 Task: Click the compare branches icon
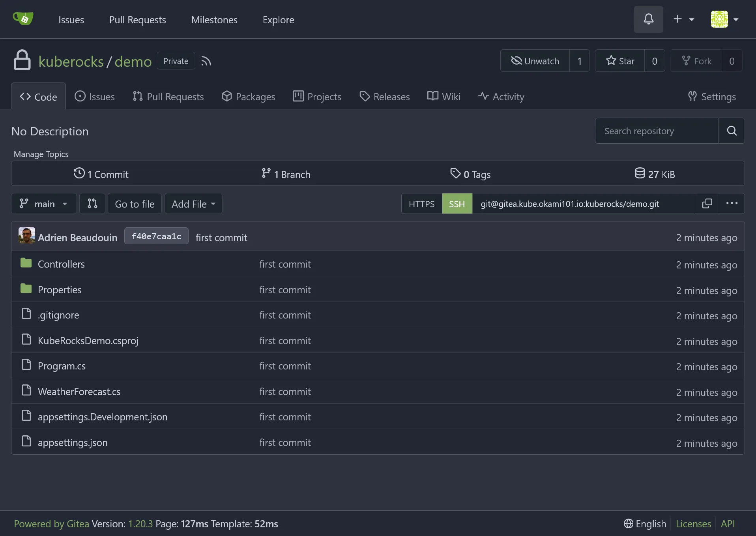coord(92,204)
